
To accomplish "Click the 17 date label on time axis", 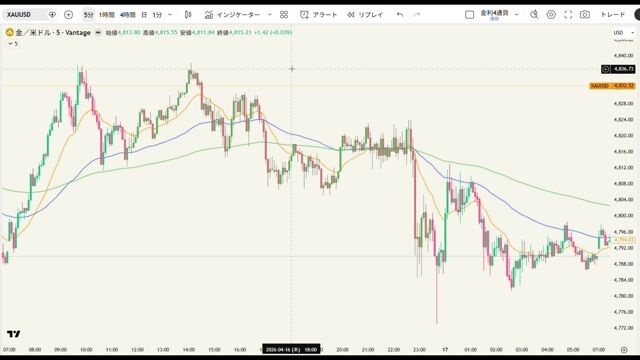I will point(445,350).
